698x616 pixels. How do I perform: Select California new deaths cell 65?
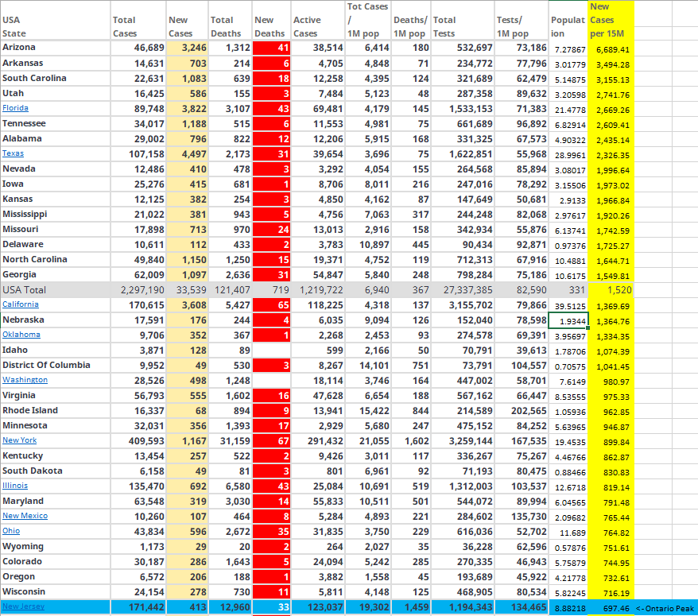pos(272,305)
